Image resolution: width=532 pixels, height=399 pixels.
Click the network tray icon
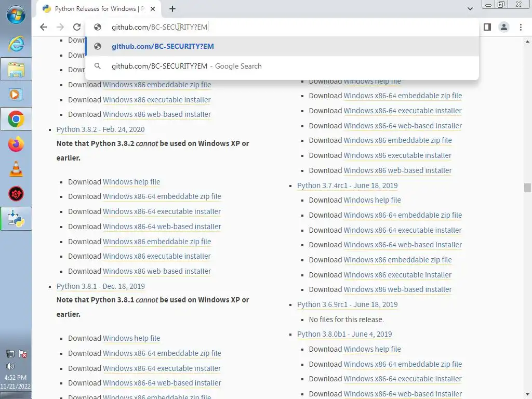click(x=10, y=354)
